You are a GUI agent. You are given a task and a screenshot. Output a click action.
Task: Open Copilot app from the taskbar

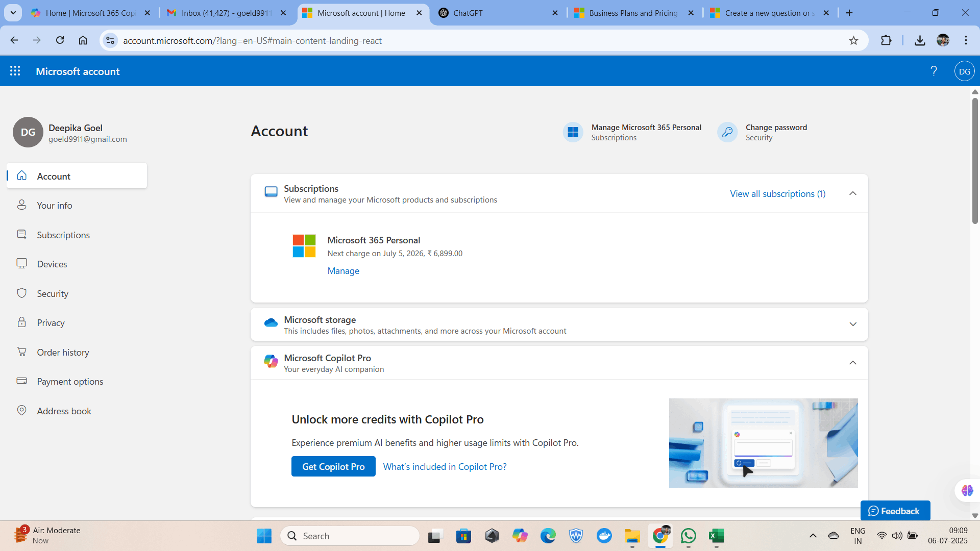tap(520, 536)
